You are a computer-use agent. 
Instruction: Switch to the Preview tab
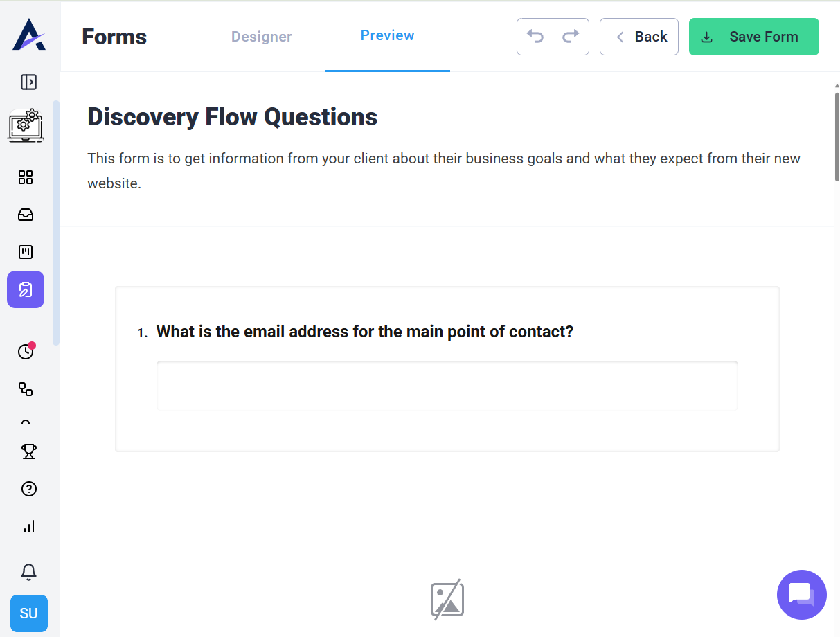click(x=387, y=35)
